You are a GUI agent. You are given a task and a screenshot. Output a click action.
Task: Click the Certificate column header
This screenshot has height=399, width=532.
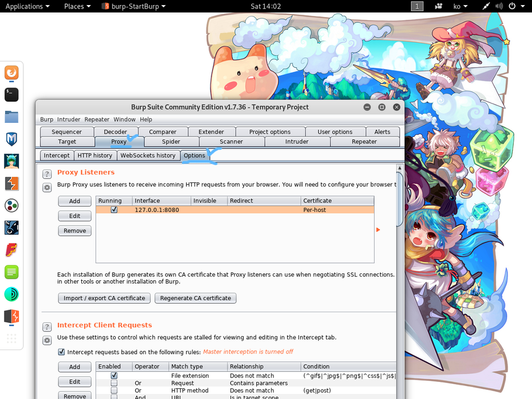tap(337, 201)
